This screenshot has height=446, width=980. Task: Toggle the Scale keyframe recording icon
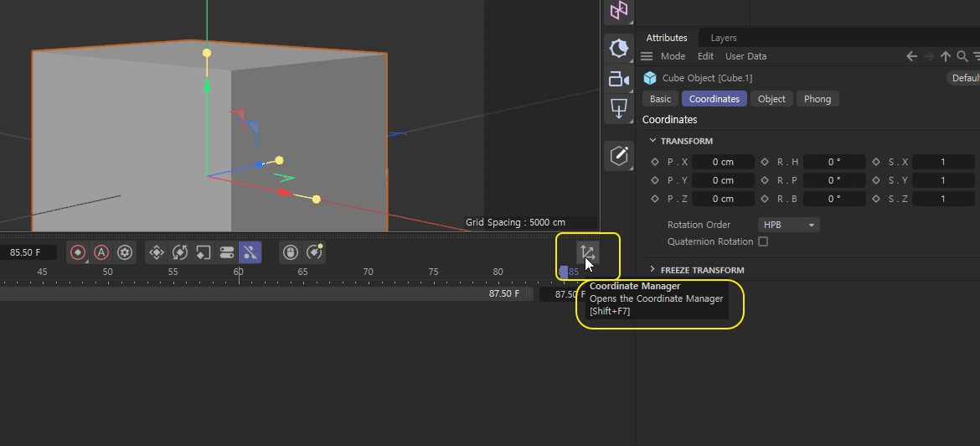pos(204,252)
